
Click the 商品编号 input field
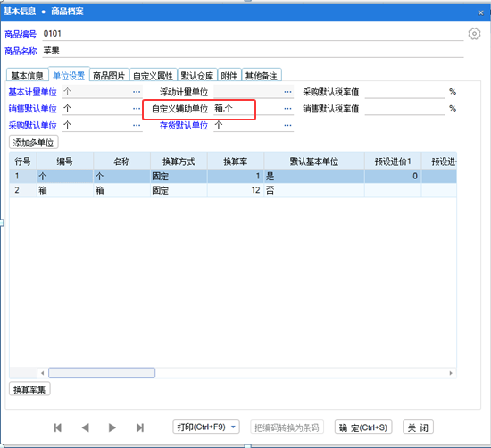253,34
